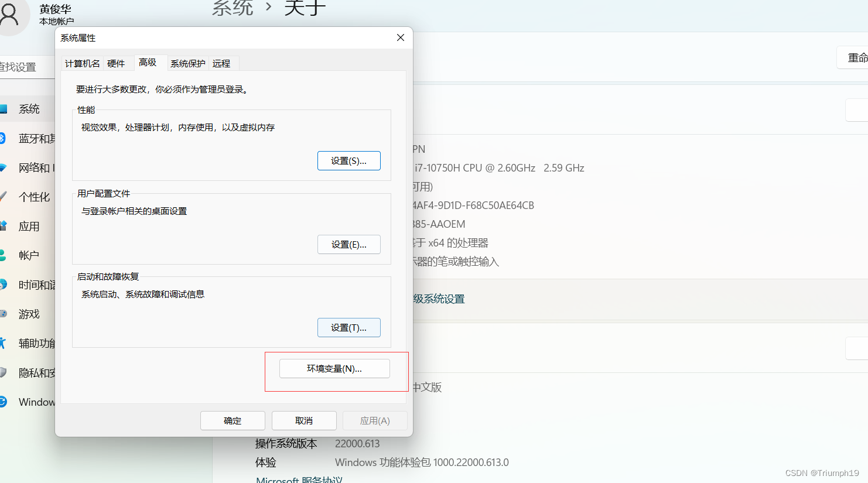Screen dimensions: 868x483
Task: Click the Windows Update icon in sidebar
Action: [3, 402]
